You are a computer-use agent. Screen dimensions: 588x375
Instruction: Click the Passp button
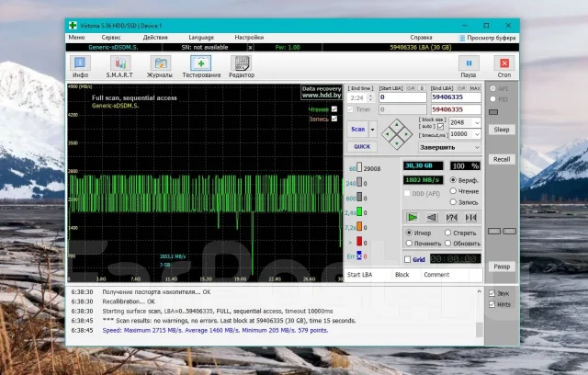pyautogui.click(x=502, y=267)
